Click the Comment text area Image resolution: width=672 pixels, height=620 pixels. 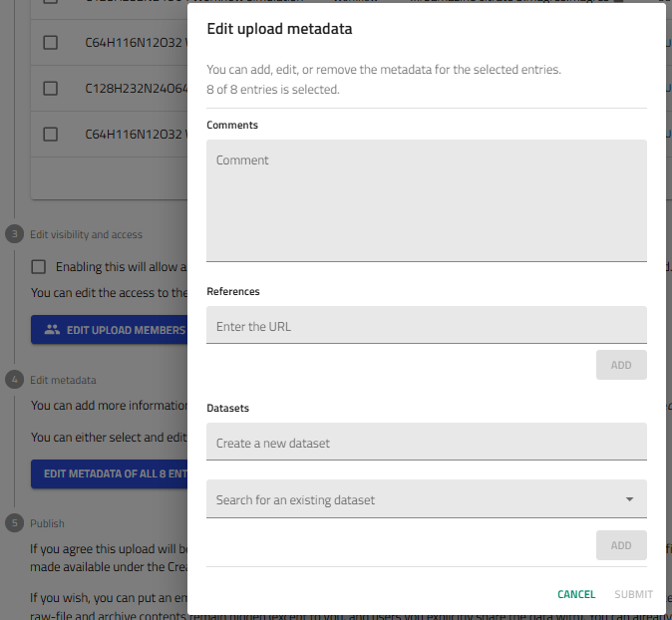coord(427,200)
